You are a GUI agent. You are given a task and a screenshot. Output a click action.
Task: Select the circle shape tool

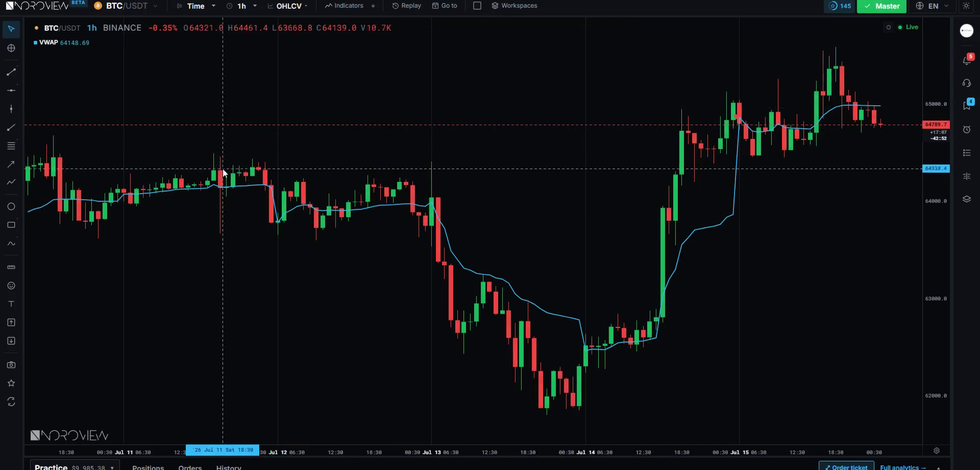click(11, 206)
